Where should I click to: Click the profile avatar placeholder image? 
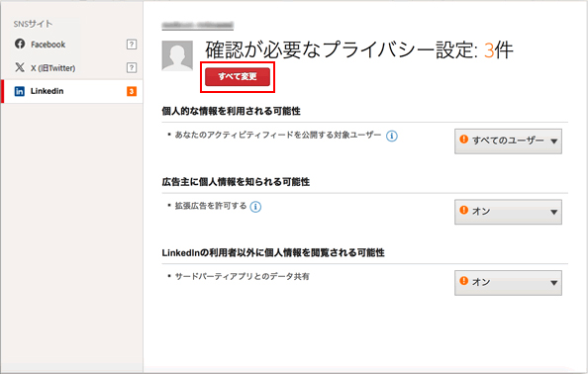click(x=177, y=55)
